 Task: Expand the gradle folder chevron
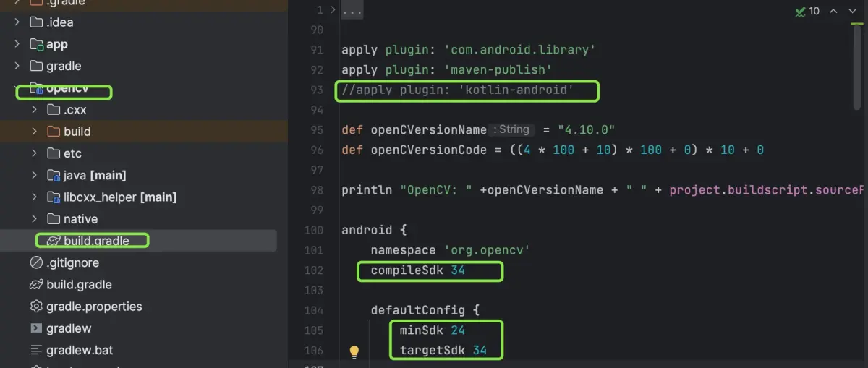(x=17, y=66)
